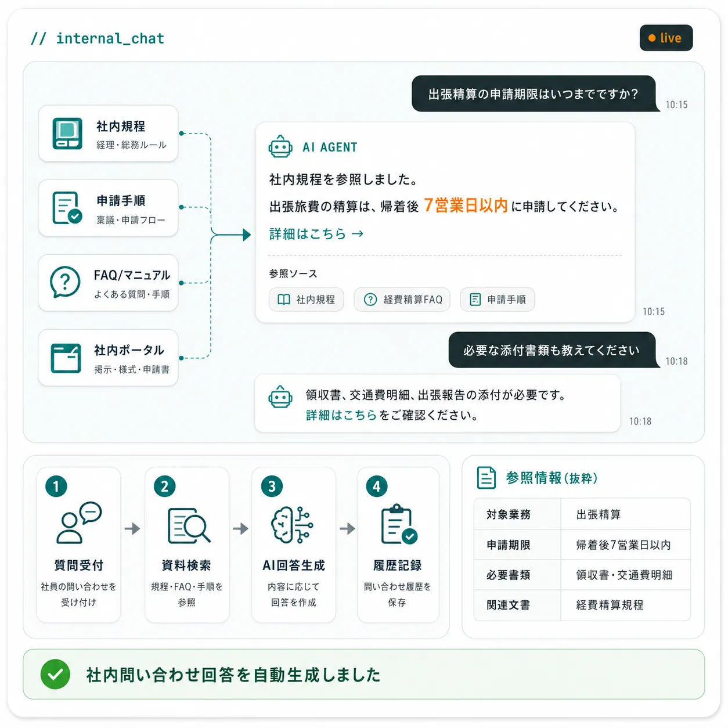Select the 申請手順 source chip
This screenshot has width=728, height=728.
pyautogui.click(x=498, y=300)
